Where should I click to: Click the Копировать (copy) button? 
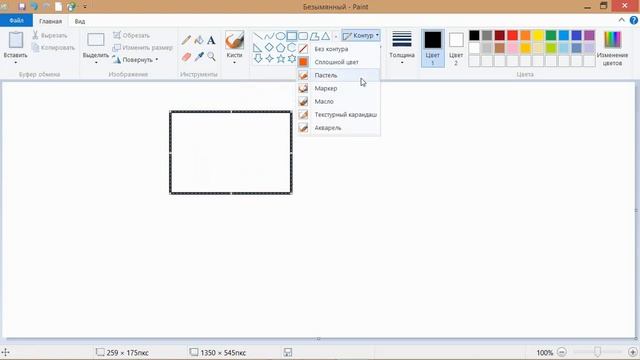[53, 48]
